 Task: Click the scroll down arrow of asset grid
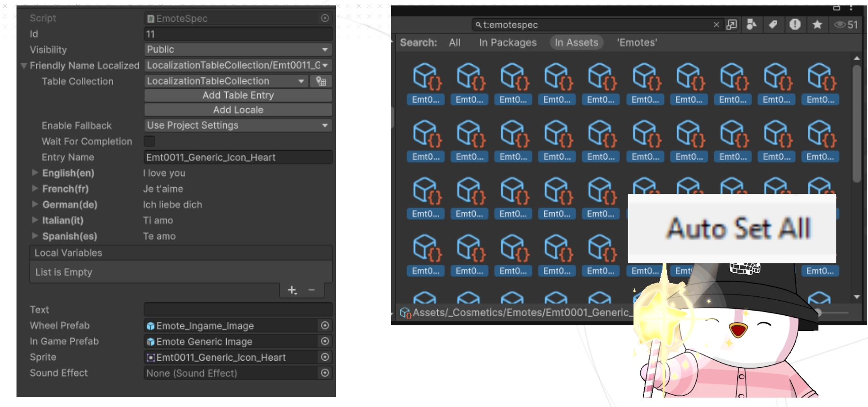(x=857, y=297)
